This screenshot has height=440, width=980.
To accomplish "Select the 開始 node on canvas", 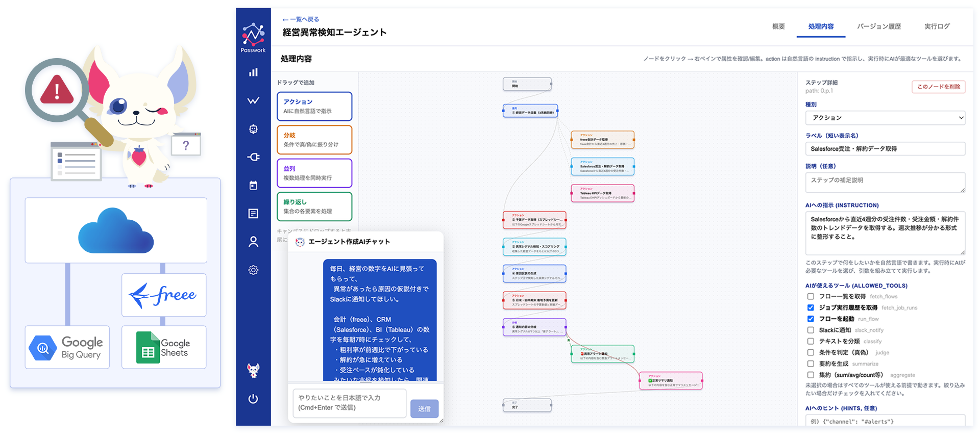I will 527,84.
